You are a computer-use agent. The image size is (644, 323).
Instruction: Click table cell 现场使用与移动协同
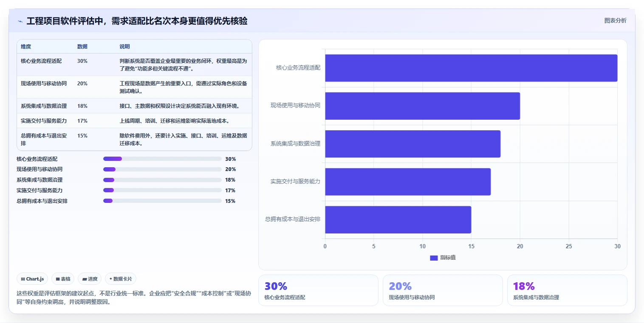44,84
